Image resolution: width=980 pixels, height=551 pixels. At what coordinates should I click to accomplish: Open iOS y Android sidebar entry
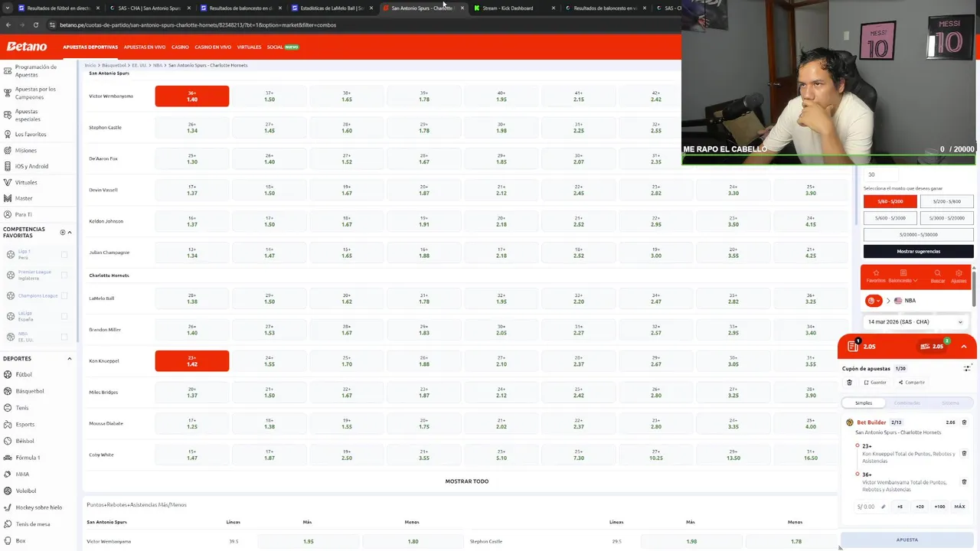(31, 166)
